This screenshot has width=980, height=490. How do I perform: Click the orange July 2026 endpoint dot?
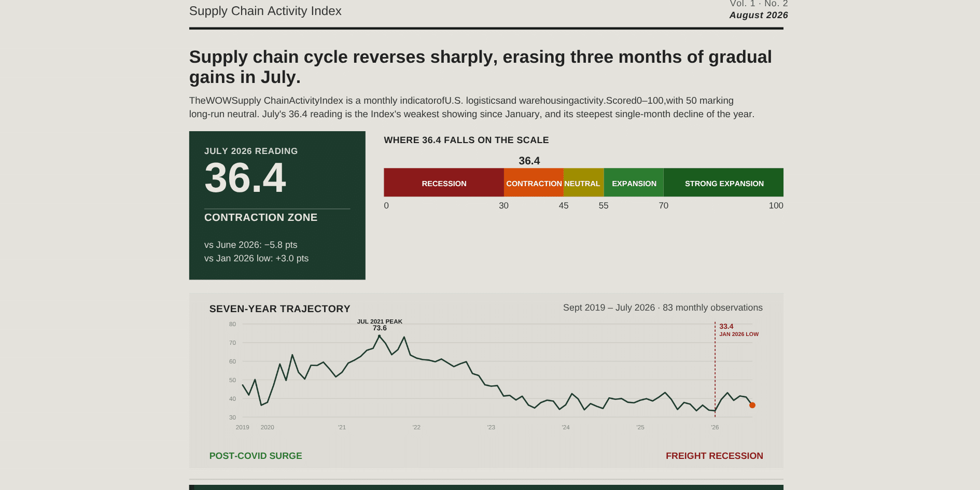[752, 405]
